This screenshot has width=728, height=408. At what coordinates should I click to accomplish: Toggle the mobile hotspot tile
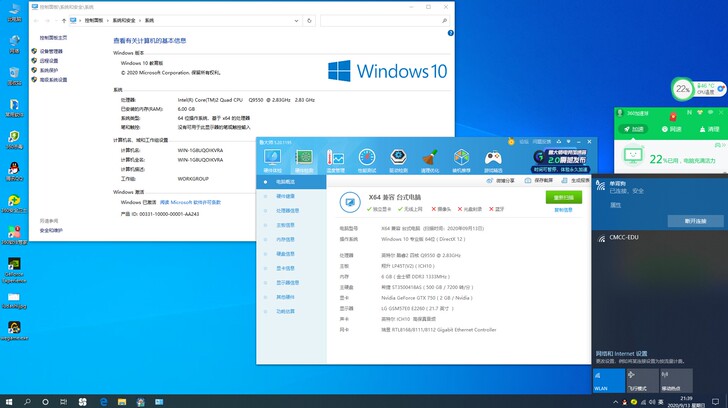click(676, 381)
